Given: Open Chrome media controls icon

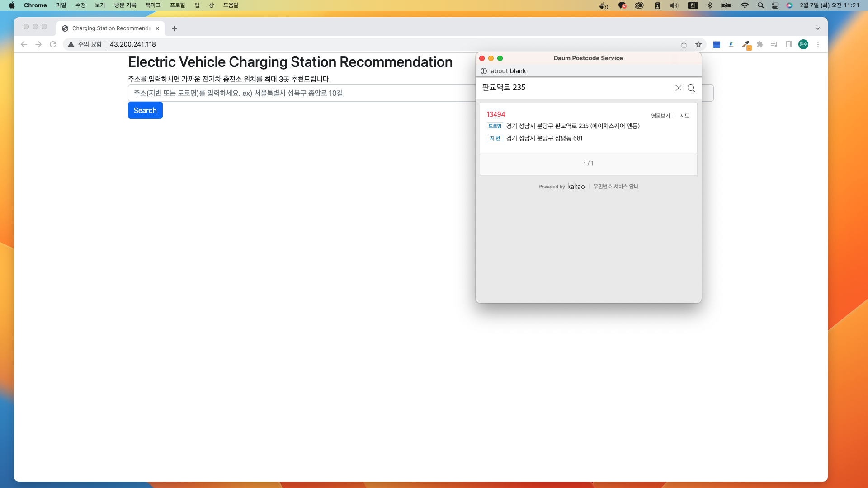Looking at the screenshot, I should [x=774, y=44].
